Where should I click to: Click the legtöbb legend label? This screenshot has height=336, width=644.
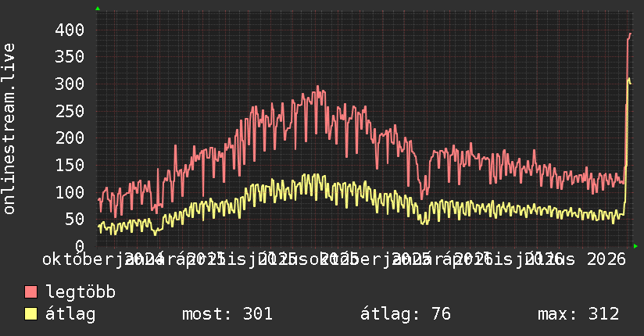coord(80,292)
